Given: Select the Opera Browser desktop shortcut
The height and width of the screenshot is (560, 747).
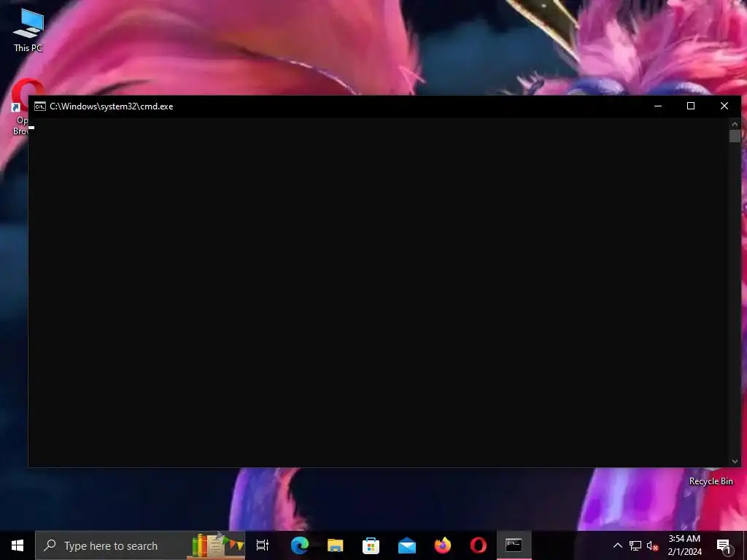Looking at the screenshot, I should point(21,107).
